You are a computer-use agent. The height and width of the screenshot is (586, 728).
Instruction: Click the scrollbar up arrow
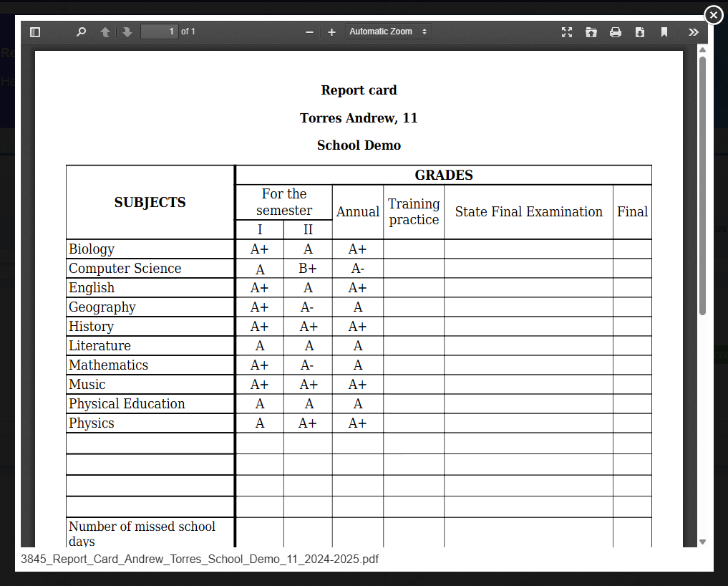click(x=702, y=50)
